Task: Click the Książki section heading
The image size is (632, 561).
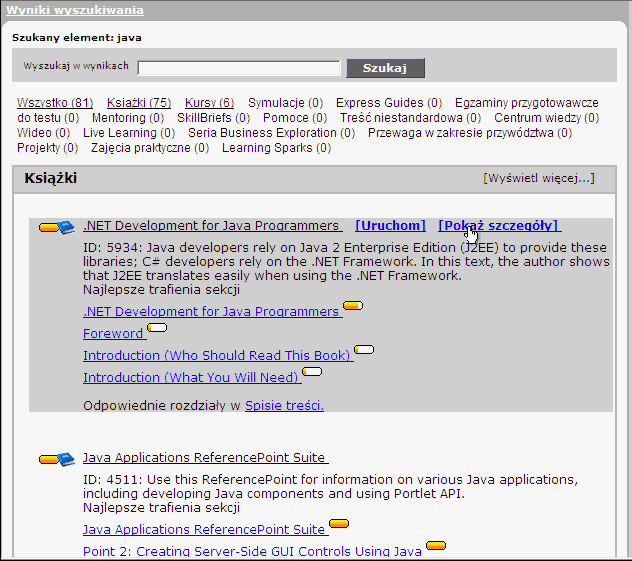Action: pos(51,178)
